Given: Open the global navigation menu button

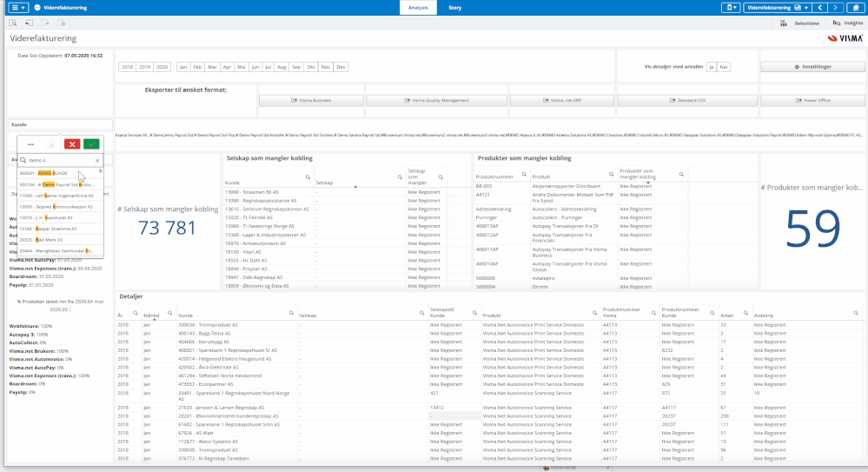Looking at the screenshot, I should [17, 8].
